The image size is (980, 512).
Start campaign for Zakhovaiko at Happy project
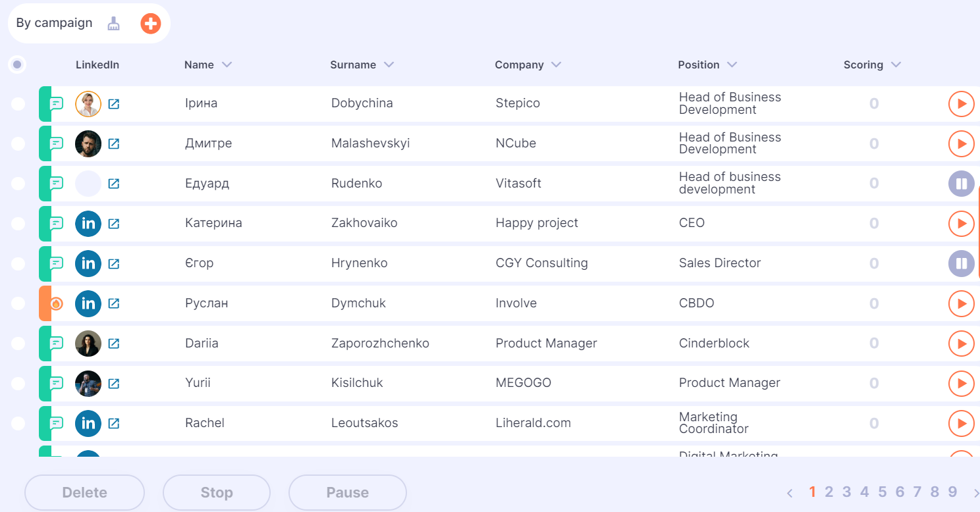click(x=962, y=224)
